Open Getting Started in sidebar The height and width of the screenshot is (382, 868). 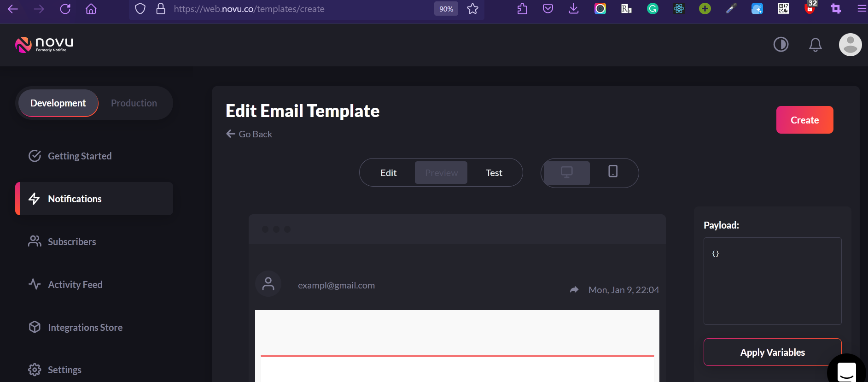[x=94, y=156]
